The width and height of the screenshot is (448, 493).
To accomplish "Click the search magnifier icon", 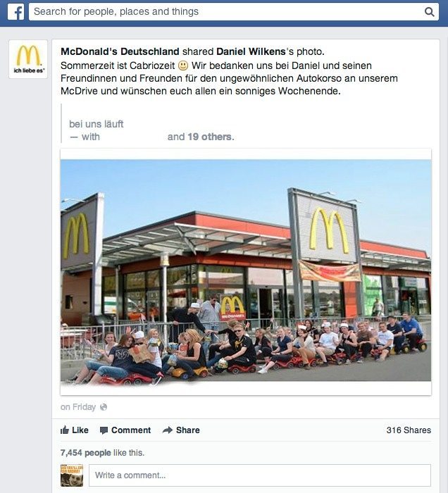I will 429,12.
